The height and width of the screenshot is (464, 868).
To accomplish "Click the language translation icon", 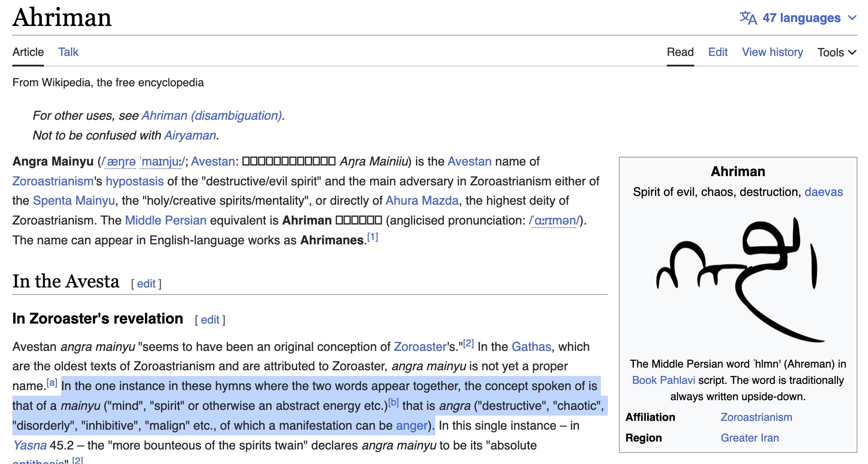I will (748, 18).
